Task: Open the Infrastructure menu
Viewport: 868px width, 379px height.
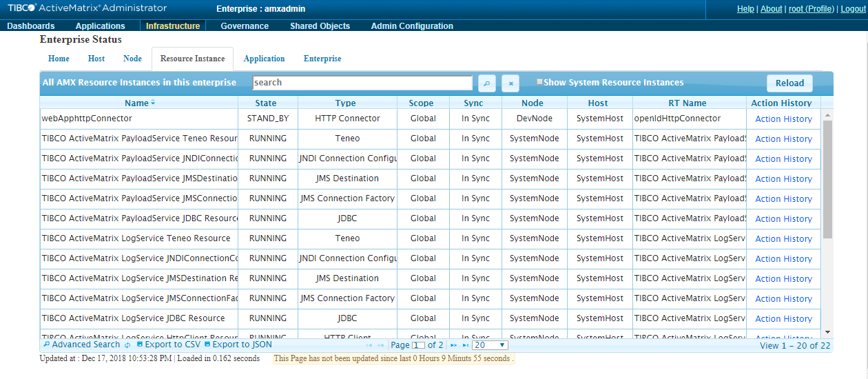Action: pyautogui.click(x=173, y=26)
